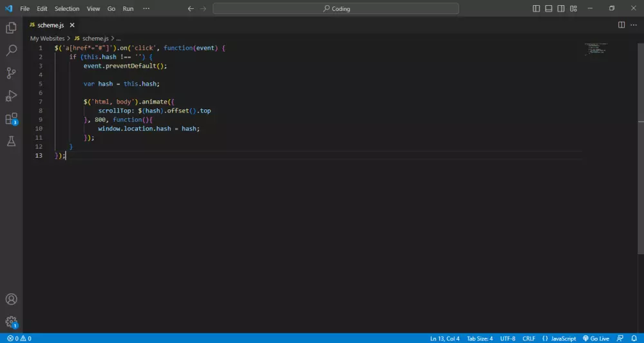Go forward using the right arrow

click(x=203, y=8)
